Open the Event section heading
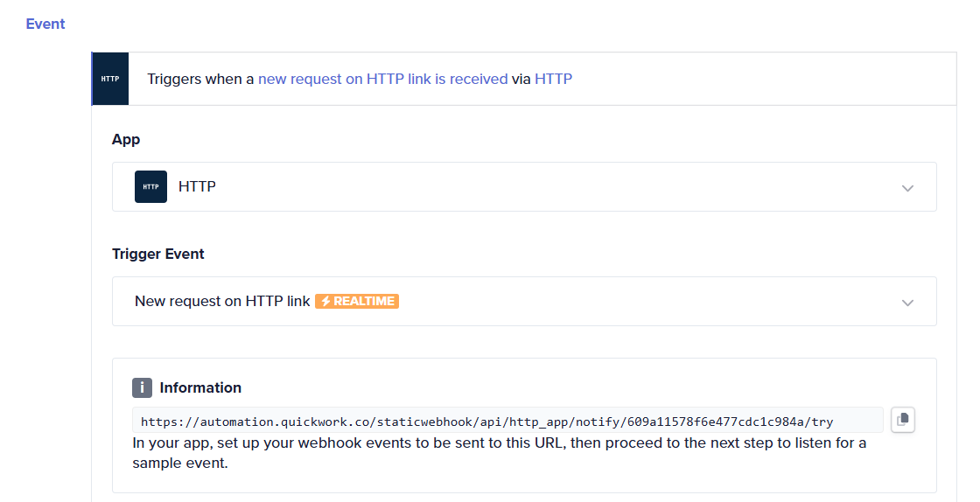This screenshot has height=502, width=980. pos(45,24)
